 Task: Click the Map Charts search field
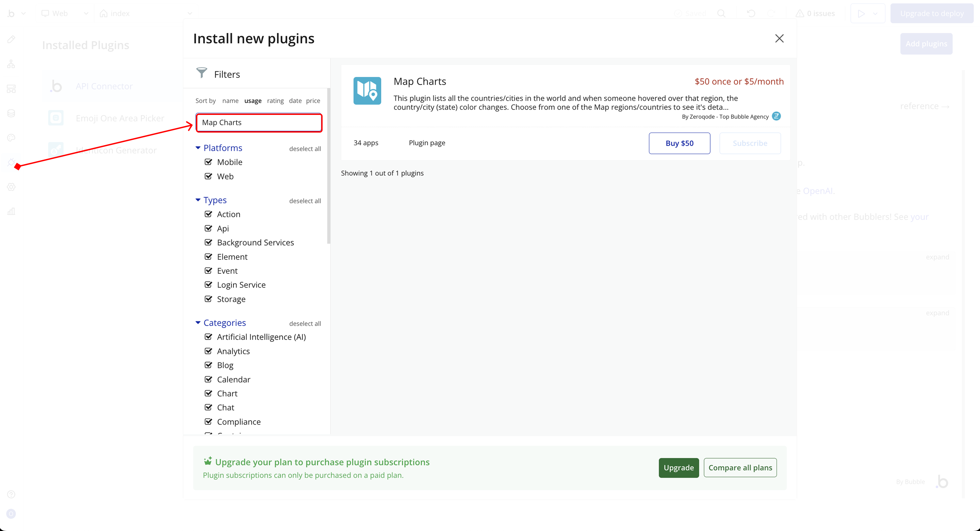(259, 122)
